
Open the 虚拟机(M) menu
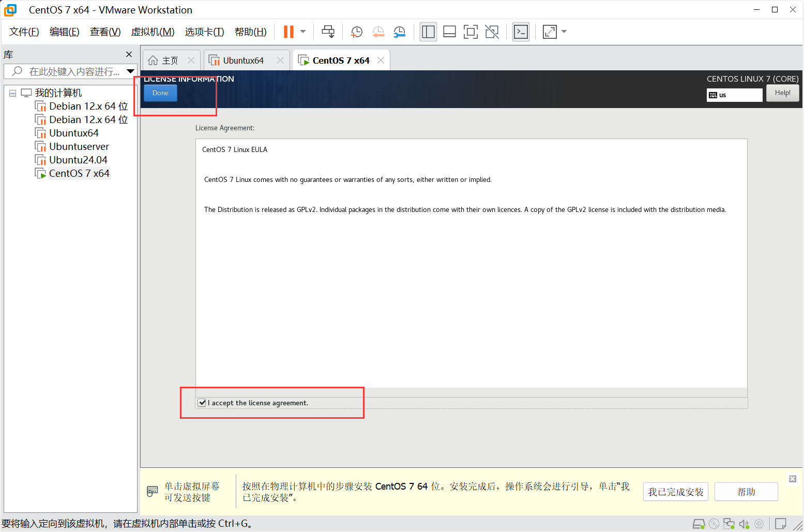153,32
